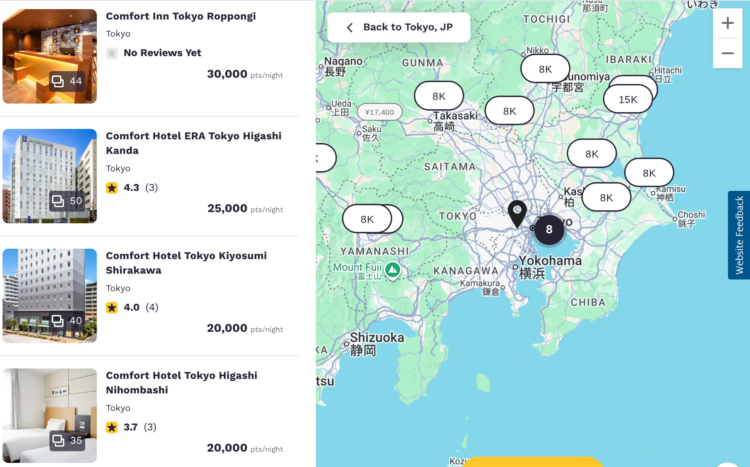The width and height of the screenshot is (750, 467).
Task: Zoom in the map with plus button
Action: pos(728,23)
